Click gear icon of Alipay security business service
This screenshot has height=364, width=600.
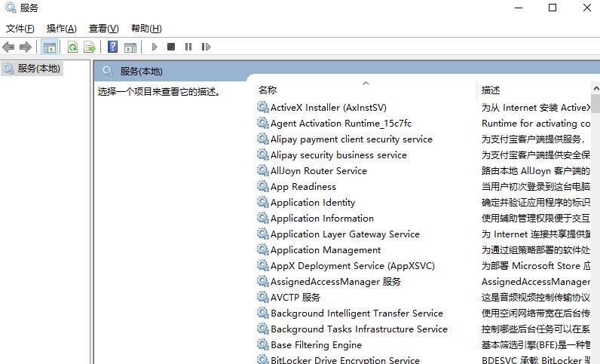click(262, 154)
